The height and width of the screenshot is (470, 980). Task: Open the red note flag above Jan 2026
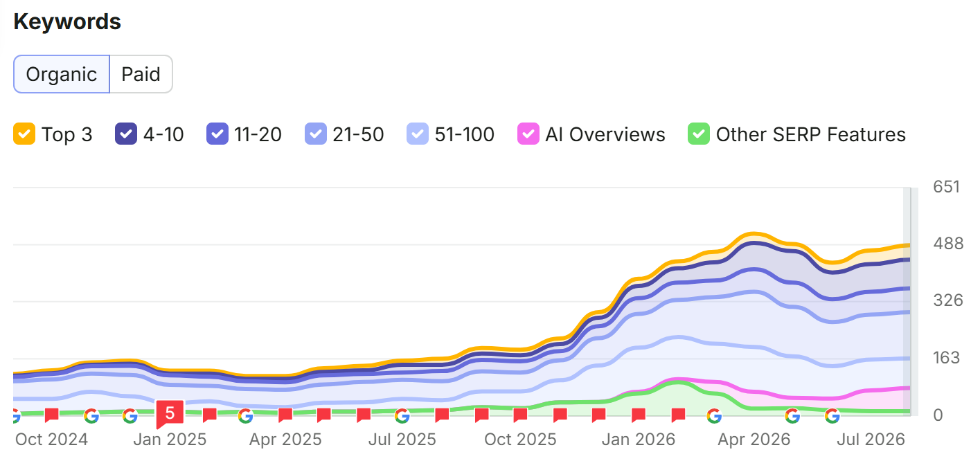coord(639,415)
